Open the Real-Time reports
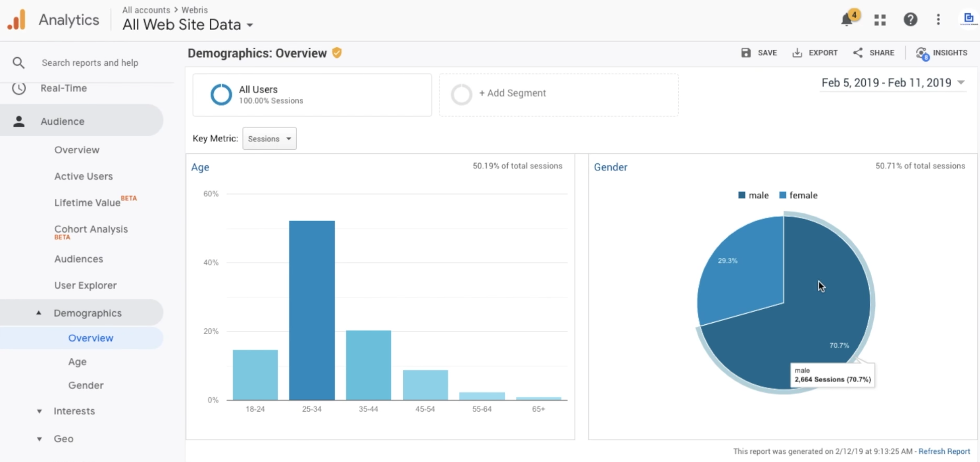980x462 pixels. click(x=64, y=88)
